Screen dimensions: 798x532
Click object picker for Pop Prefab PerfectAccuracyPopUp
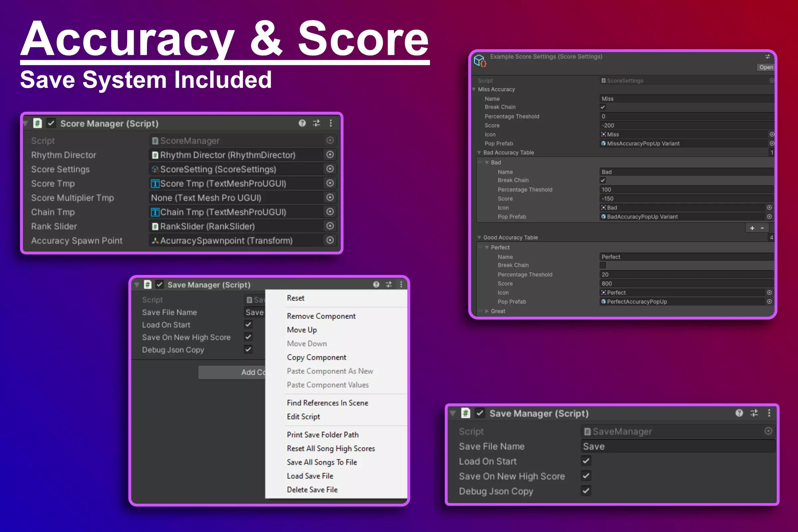pyautogui.click(x=769, y=302)
